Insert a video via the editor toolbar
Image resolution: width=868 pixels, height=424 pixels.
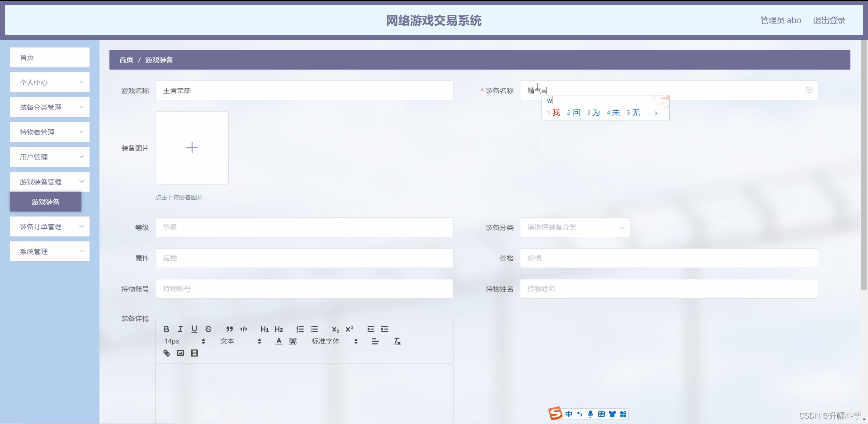pyautogui.click(x=194, y=353)
